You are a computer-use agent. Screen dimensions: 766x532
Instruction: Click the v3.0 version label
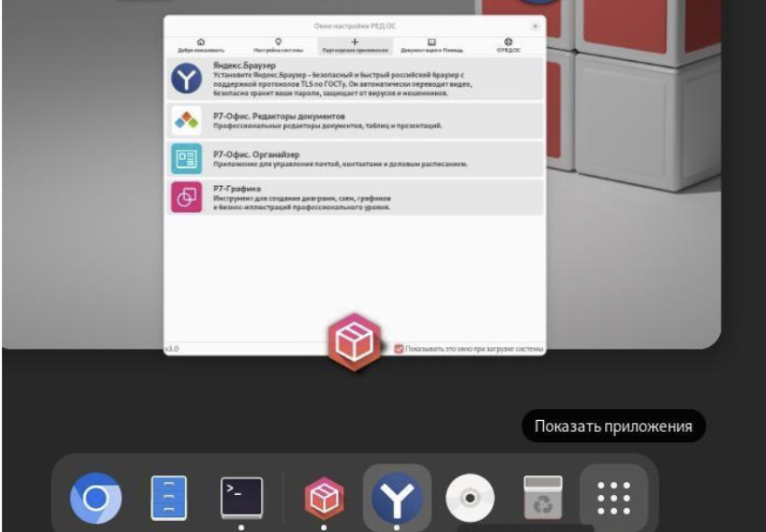(171, 349)
